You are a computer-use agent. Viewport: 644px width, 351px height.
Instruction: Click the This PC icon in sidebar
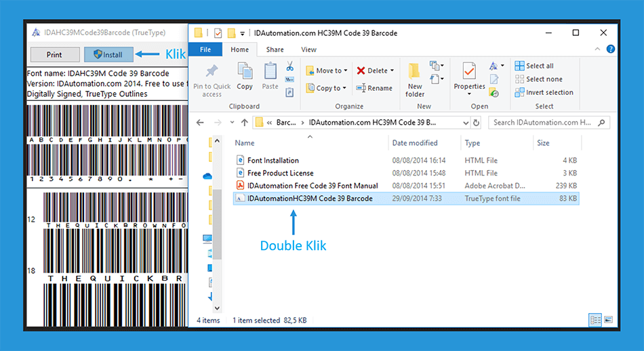tap(207, 239)
